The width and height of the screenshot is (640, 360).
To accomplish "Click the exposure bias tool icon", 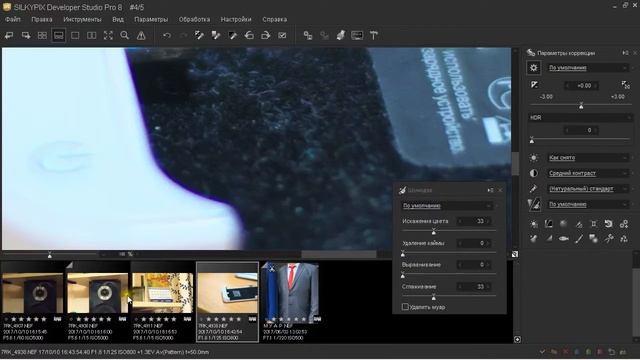I will click(x=534, y=85).
